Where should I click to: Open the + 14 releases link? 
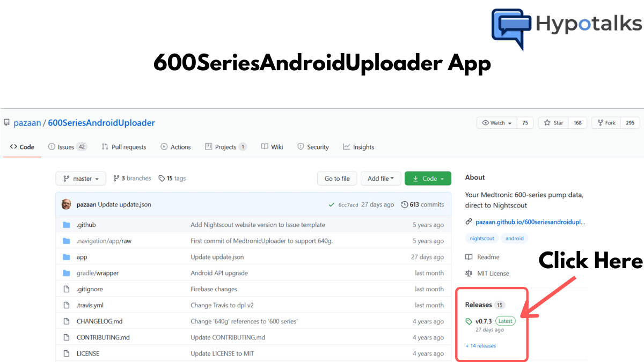pos(481,346)
